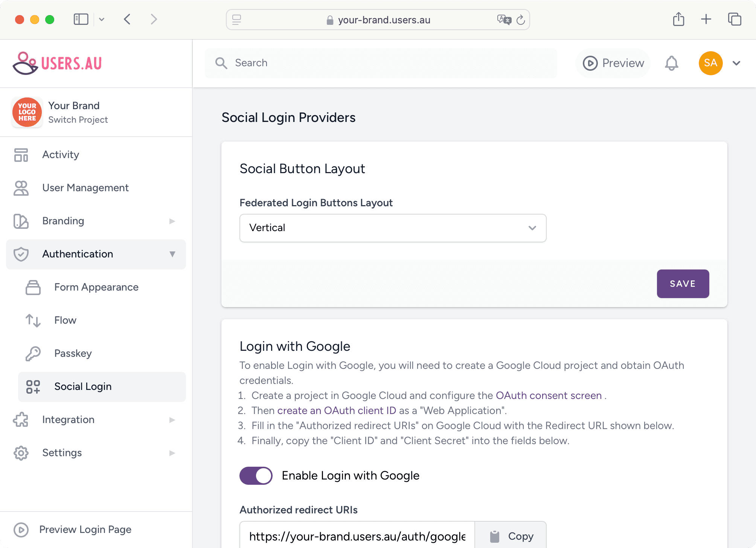Open Form Appearance settings
This screenshot has height=548, width=756.
tap(96, 287)
